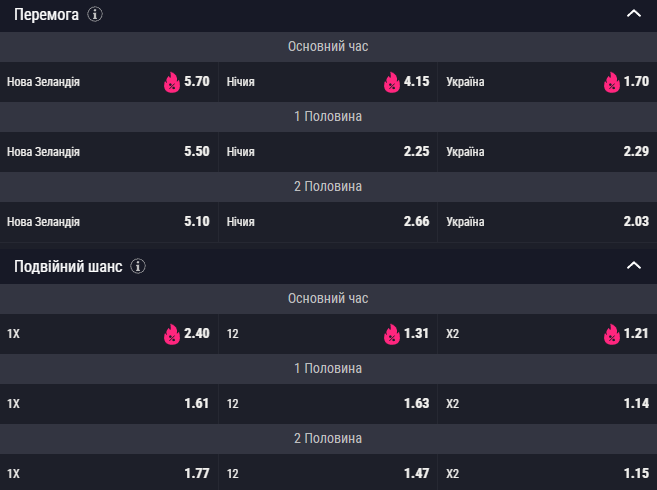Image resolution: width=657 pixels, height=490 pixels.
Task: Click the flame icon on 1X 2.40
Action: click(172, 334)
